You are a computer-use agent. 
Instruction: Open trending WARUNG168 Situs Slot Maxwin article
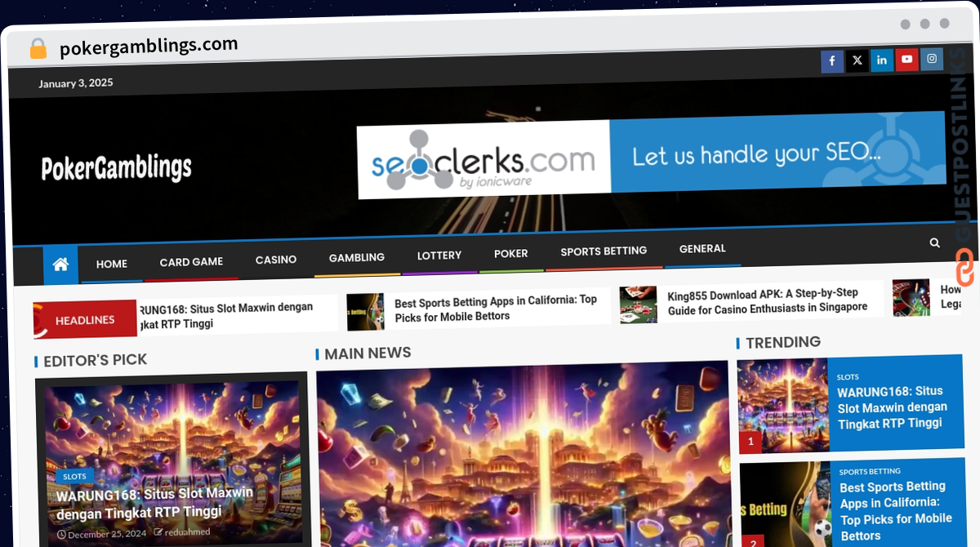(x=892, y=407)
